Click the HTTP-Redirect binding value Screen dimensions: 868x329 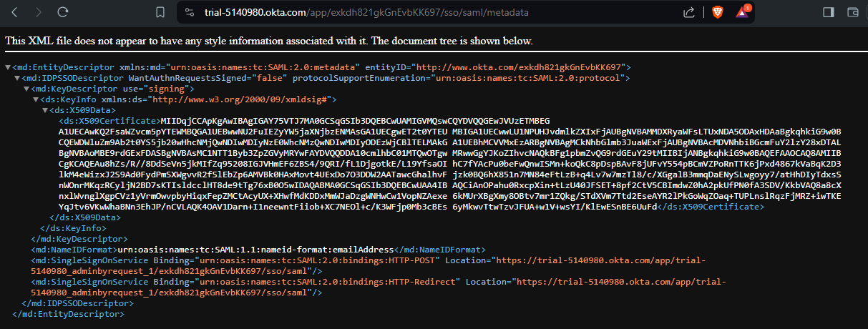pyautogui.click(x=325, y=282)
